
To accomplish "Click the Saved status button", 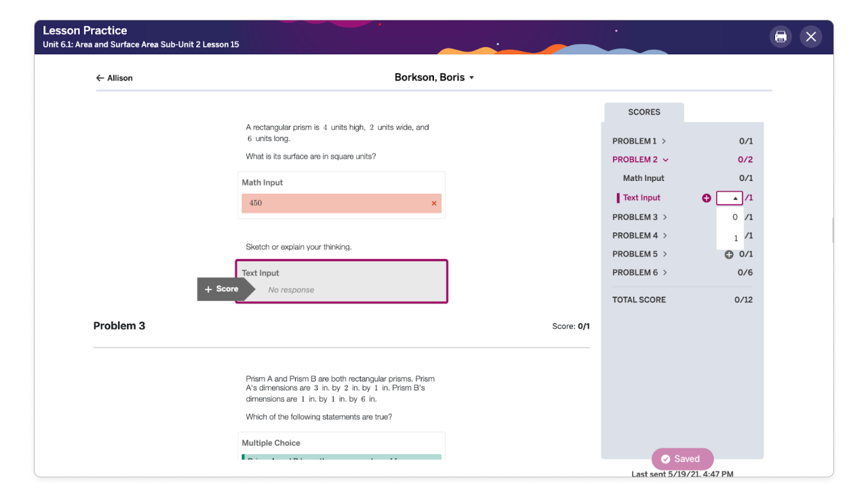I will point(682,459).
